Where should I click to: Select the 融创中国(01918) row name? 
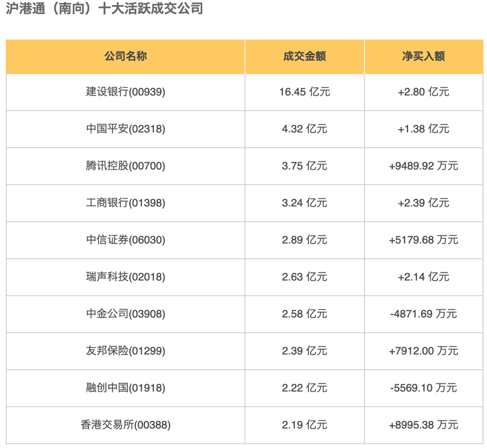(125, 388)
